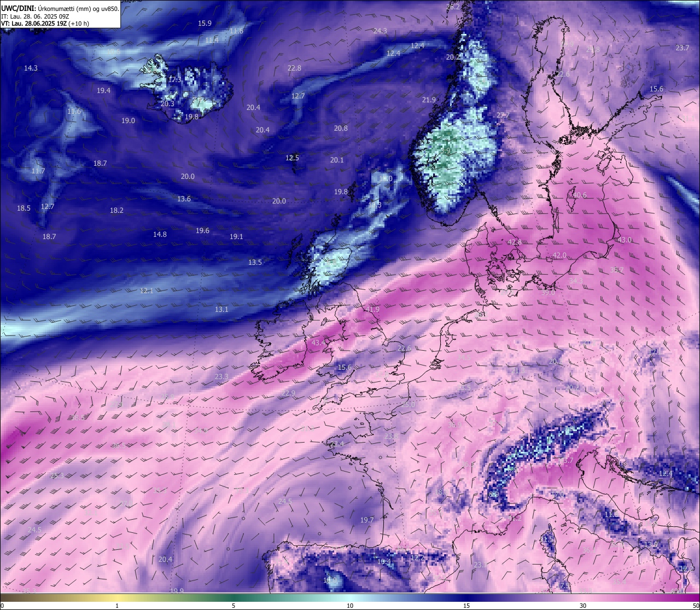Click the 19.9 value label
The height and width of the screenshot is (610, 700).
[x=177, y=591]
